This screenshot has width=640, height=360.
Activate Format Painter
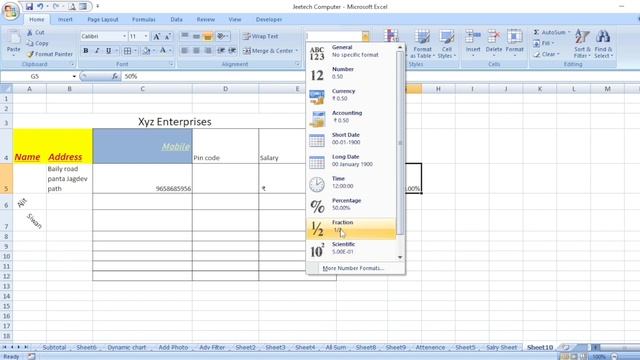49,54
